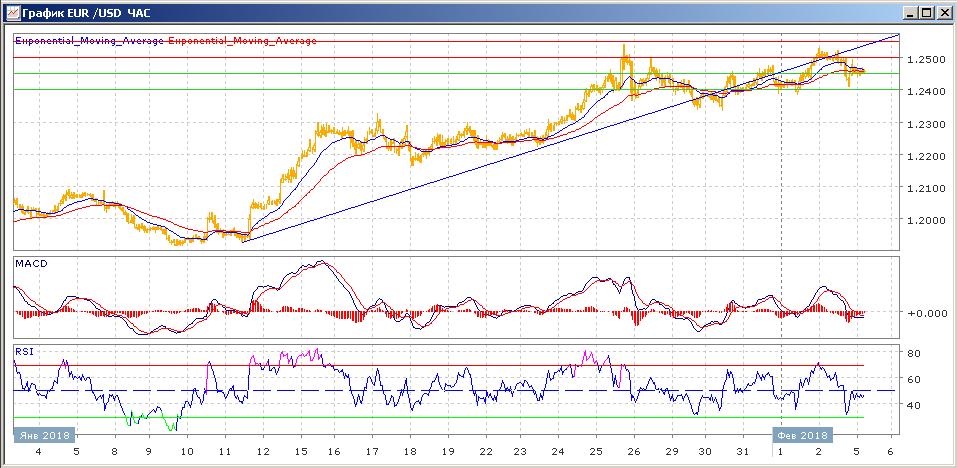Image resolution: width=957 pixels, height=468 pixels.
Task: Click the RSI 40 level label
Action: click(x=914, y=405)
